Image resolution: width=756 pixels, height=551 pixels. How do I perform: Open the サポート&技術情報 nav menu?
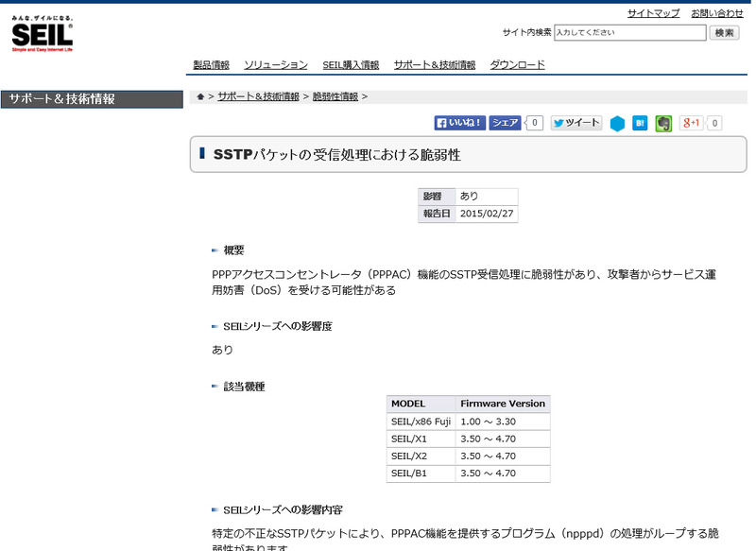pos(435,65)
